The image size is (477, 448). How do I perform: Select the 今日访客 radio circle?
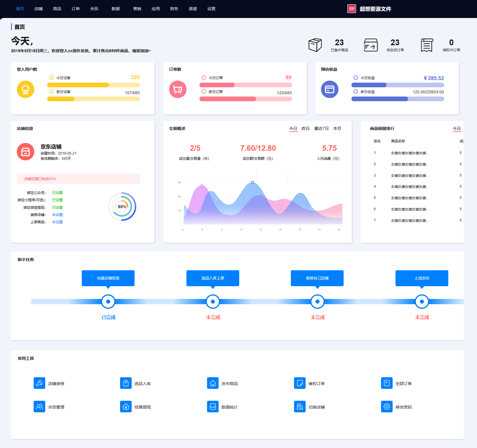pos(52,78)
